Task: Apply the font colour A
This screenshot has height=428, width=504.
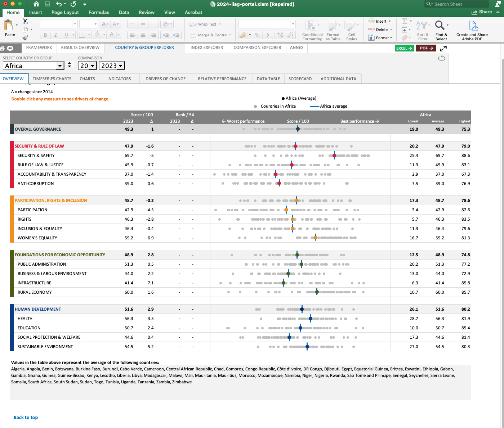Action: click(x=112, y=35)
